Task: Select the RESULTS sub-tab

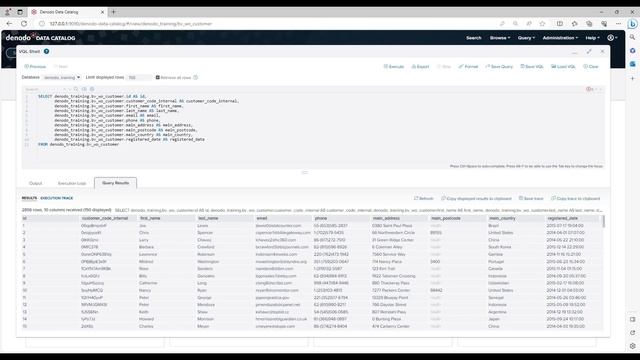Action: point(29,198)
